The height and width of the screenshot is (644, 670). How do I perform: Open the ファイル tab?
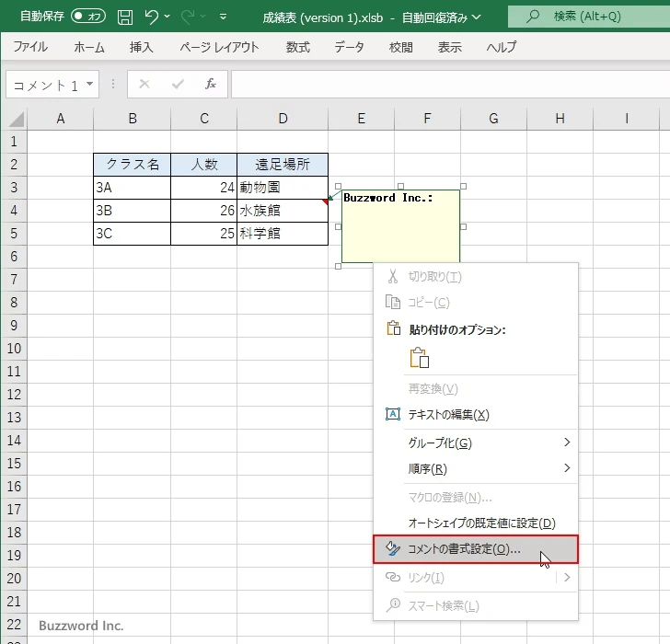coord(30,47)
